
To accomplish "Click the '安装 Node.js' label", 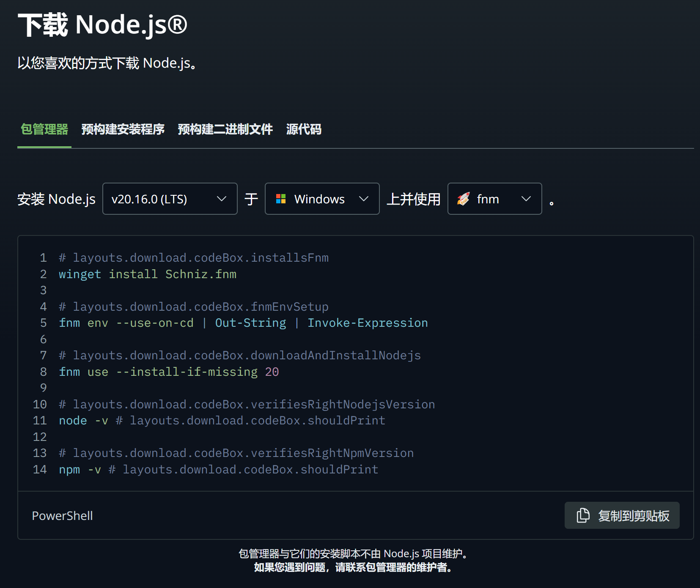I will coord(56,199).
